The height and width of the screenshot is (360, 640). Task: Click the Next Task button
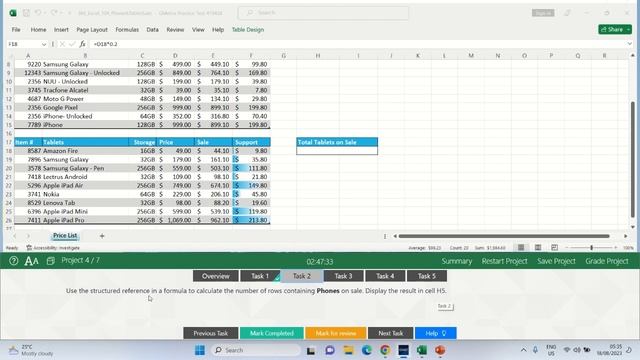pyautogui.click(x=390, y=333)
